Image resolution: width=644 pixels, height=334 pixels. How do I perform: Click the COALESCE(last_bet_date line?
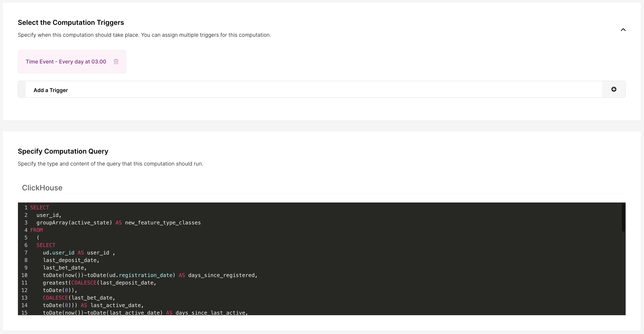click(79, 298)
